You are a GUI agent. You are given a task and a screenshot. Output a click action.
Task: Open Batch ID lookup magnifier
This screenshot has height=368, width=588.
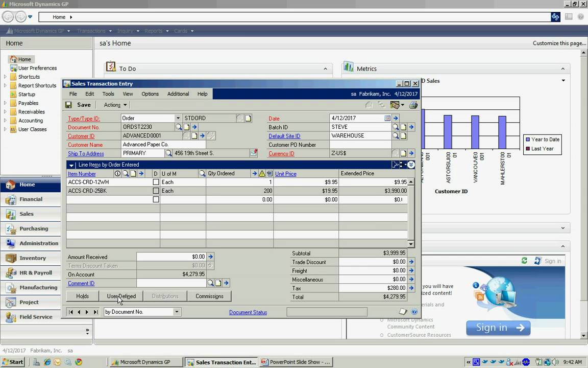tap(395, 127)
